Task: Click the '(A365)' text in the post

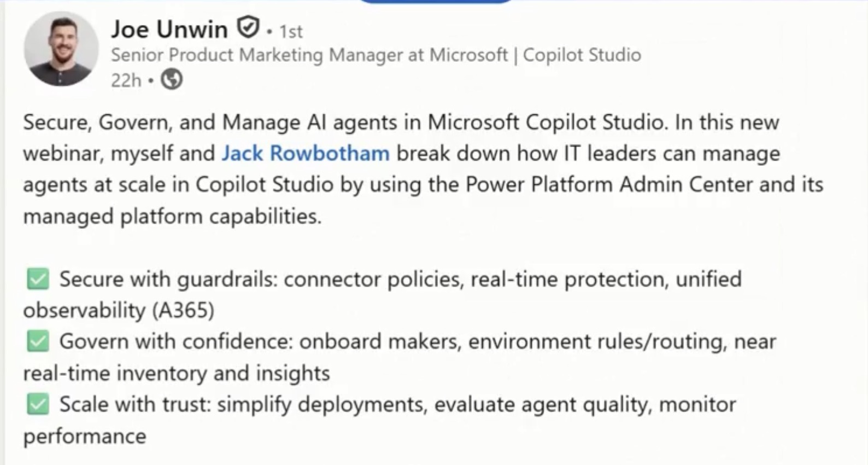Action: [x=183, y=310]
